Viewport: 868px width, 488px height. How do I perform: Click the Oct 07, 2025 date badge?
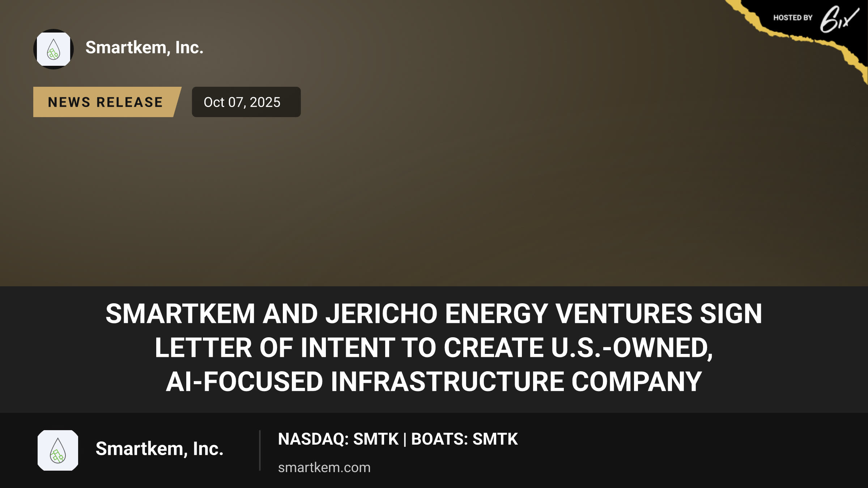click(246, 102)
